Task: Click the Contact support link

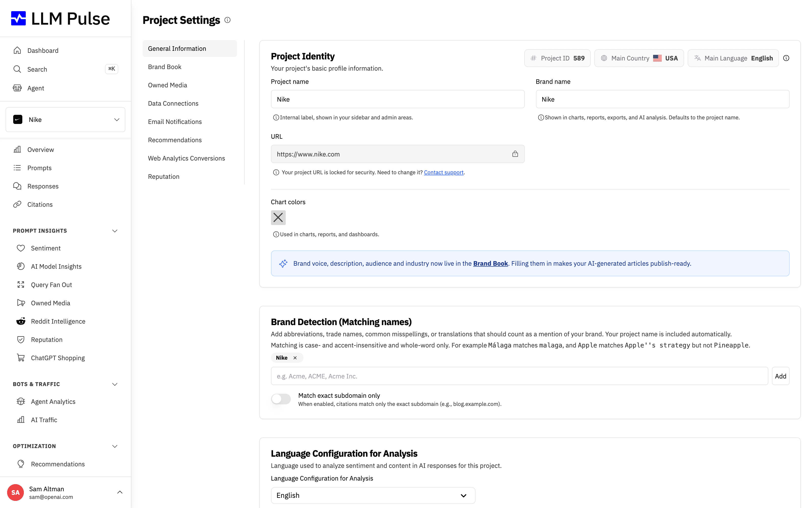Action: coord(444,172)
